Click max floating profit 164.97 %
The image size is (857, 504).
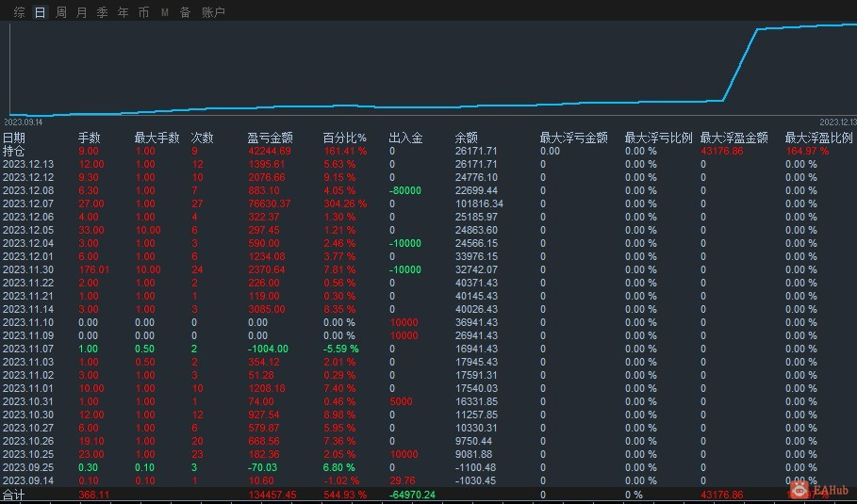tap(807, 151)
